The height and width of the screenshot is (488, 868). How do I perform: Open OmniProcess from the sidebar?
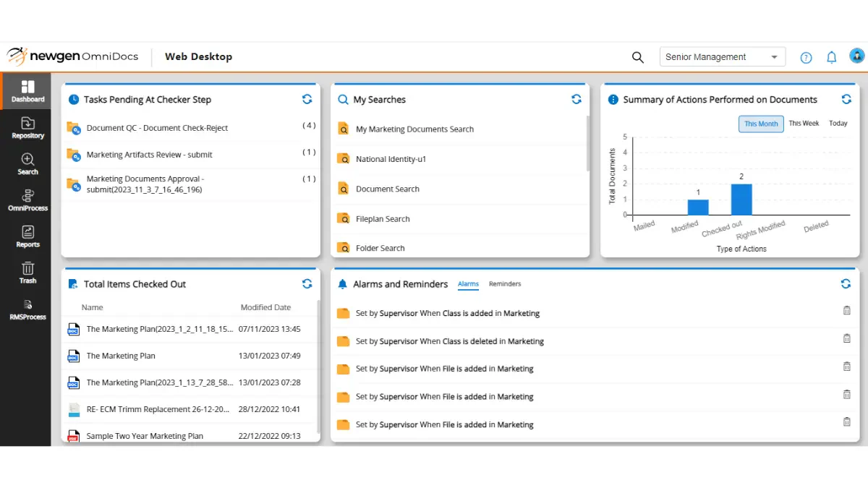point(27,200)
